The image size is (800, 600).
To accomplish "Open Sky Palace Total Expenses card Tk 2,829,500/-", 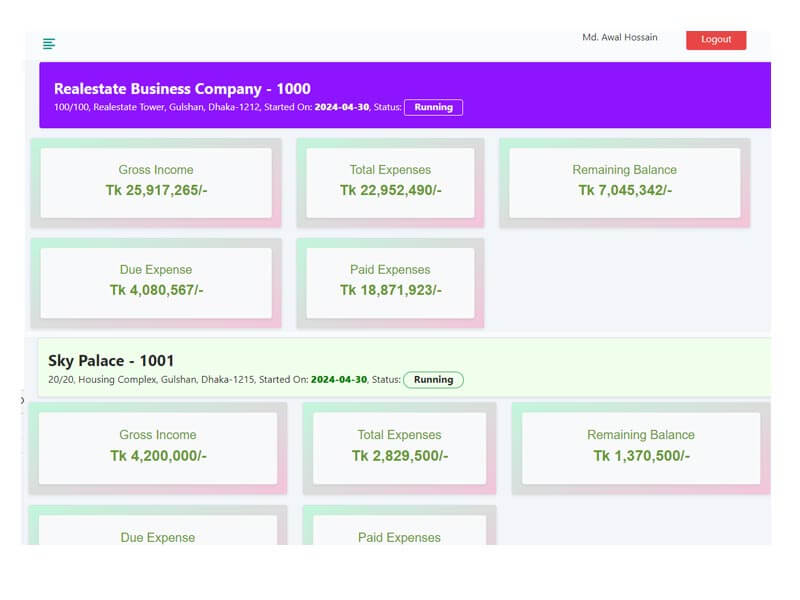I will (399, 447).
